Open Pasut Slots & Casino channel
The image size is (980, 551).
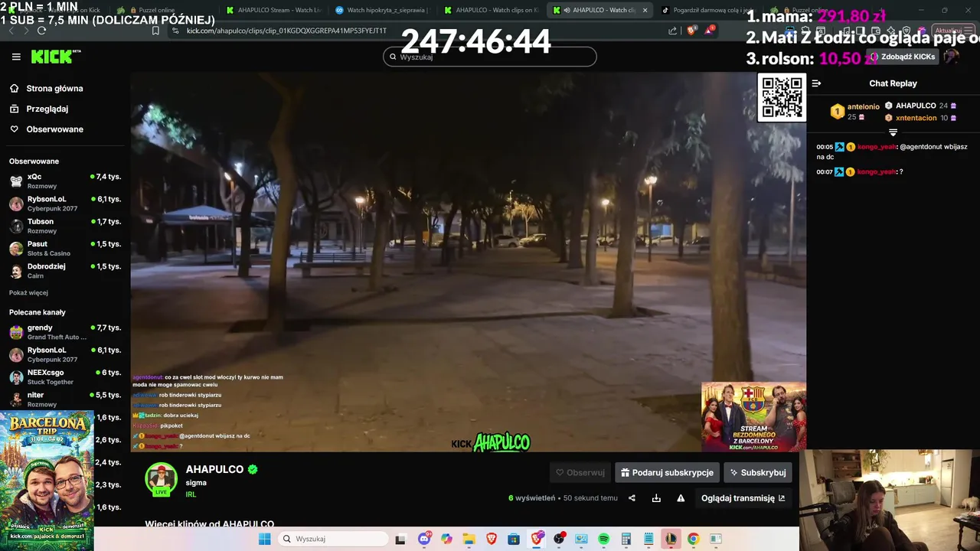(64, 248)
